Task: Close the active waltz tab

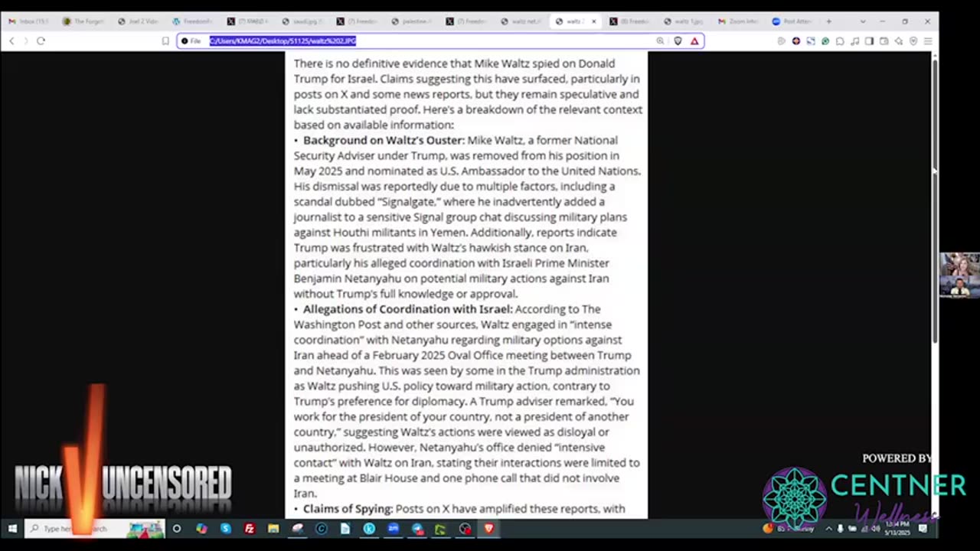Action: click(x=594, y=21)
